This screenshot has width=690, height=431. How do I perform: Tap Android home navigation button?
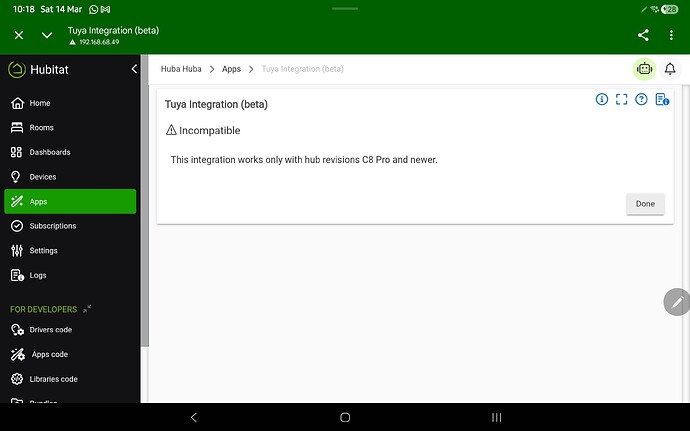(345, 417)
